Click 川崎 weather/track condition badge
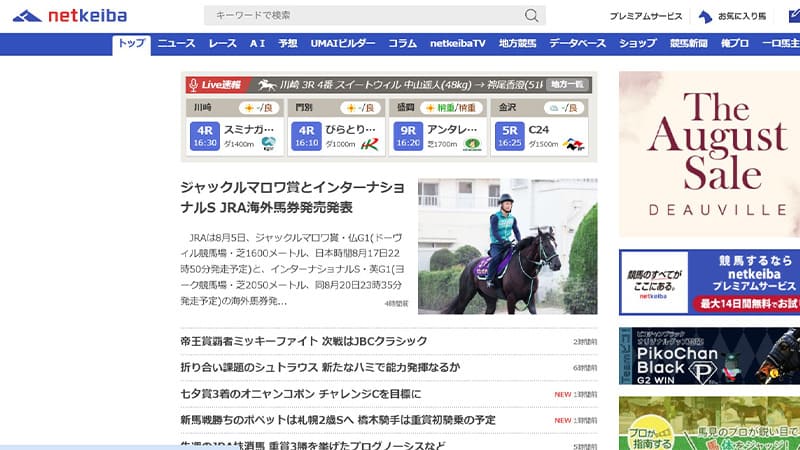Screen dimensions: 800x450 (x=259, y=108)
